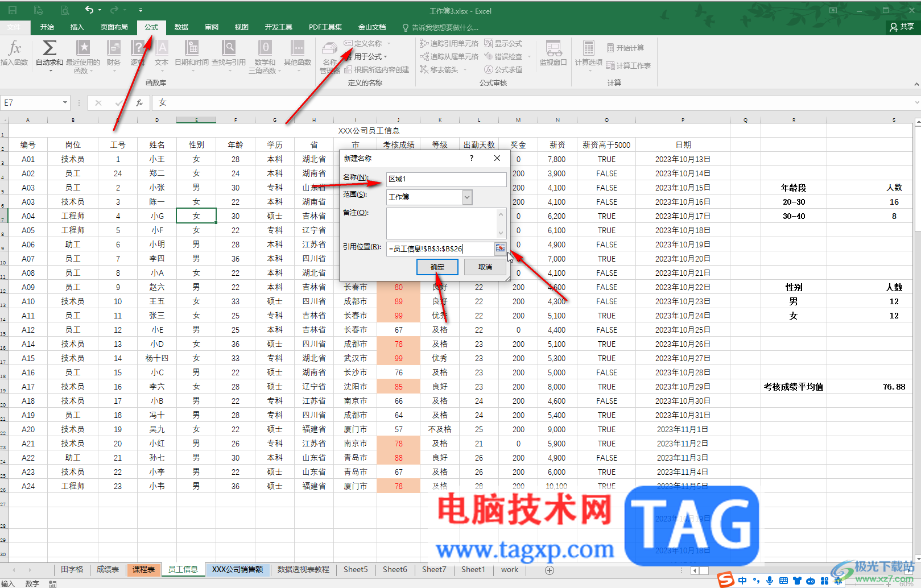Click the Refers To (引用位置) input field

coord(440,249)
